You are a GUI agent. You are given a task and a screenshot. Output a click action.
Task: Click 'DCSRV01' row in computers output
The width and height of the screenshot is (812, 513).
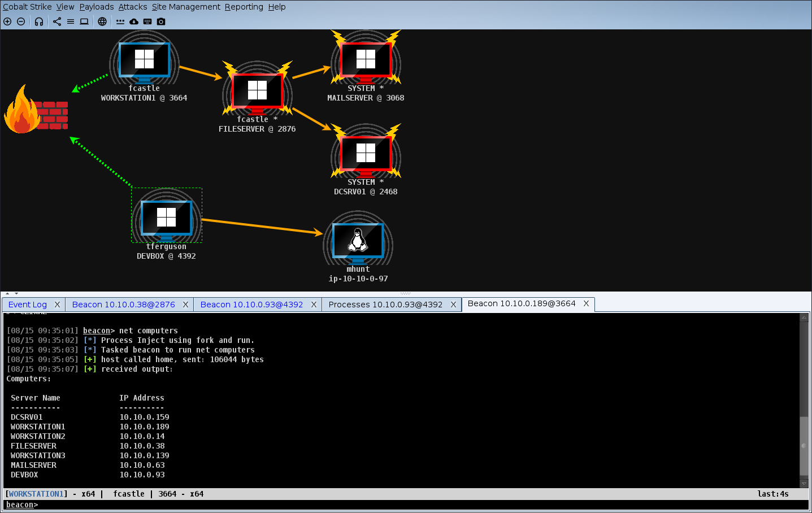click(90, 417)
